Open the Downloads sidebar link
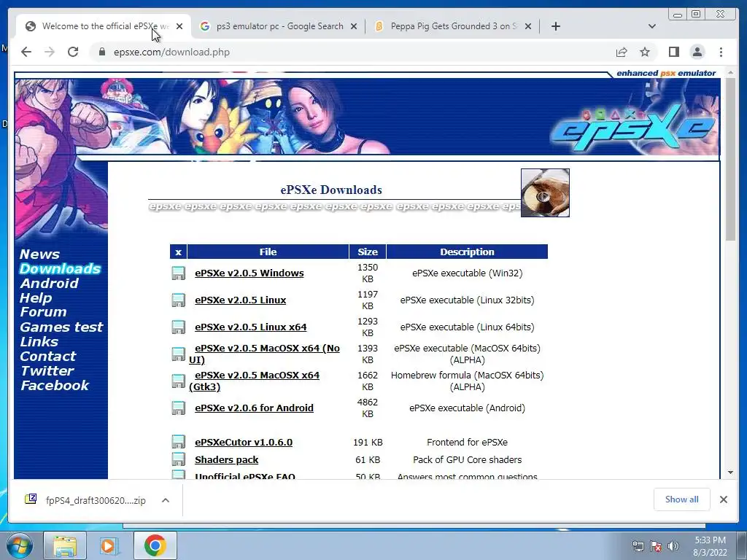This screenshot has height=560, width=747. (x=60, y=268)
